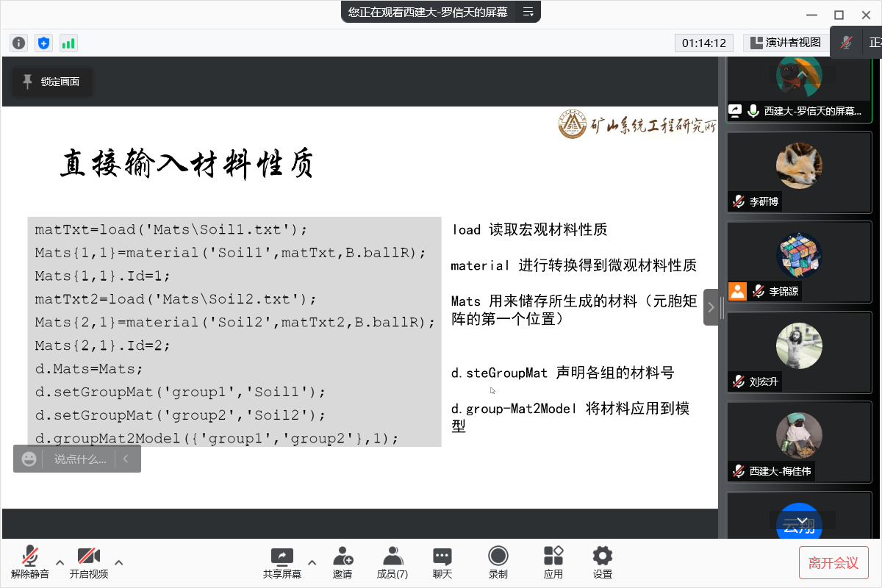Image resolution: width=882 pixels, height=588 pixels.
Task: Turn on video (开启视频)
Action: click(89, 563)
